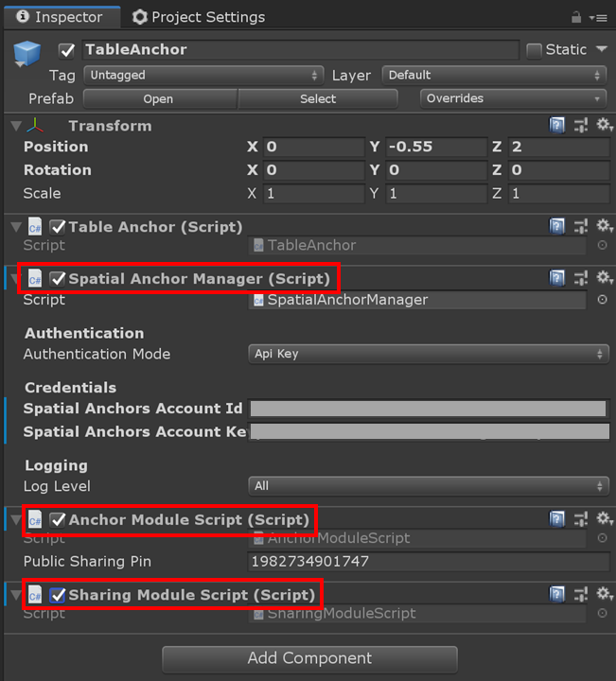The height and width of the screenshot is (681, 616).
Task: Click Anchor Module Script help icon
Action: click(x=557, y=518)
